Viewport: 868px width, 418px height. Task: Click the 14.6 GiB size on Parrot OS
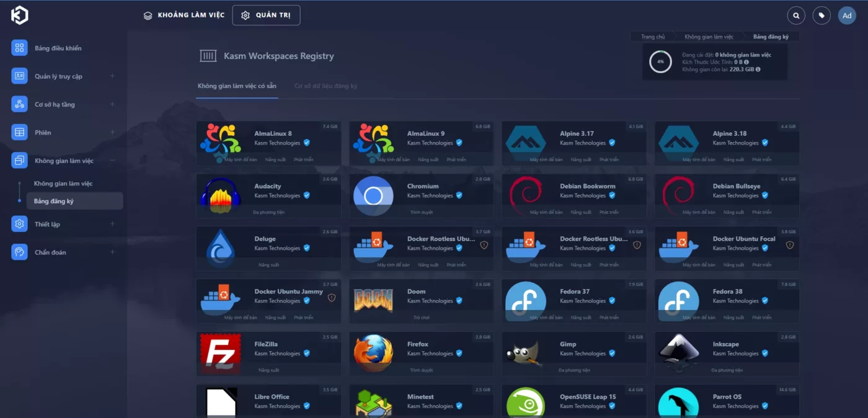coord(787,390)
